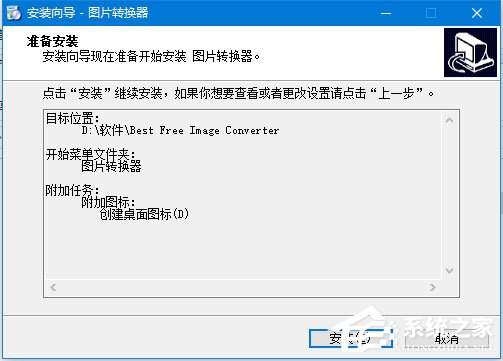Close the setup wizard window

[477, 13]
